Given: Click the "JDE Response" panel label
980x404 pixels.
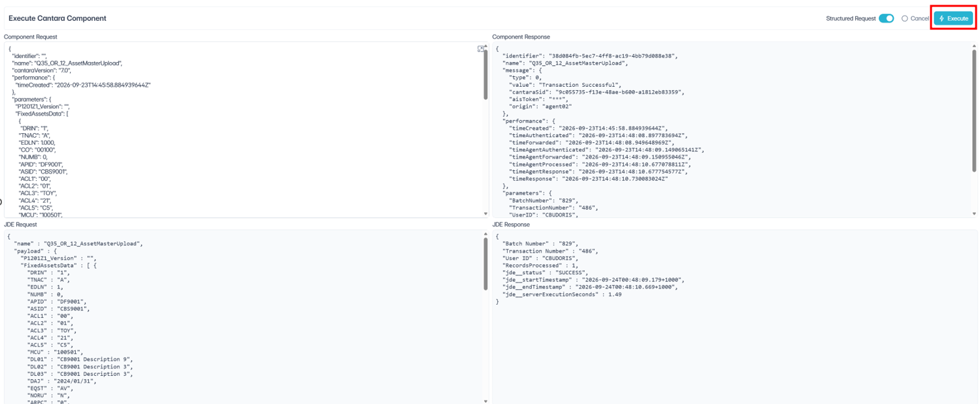Looking at the screenshot, I should (x=511, y=225).
